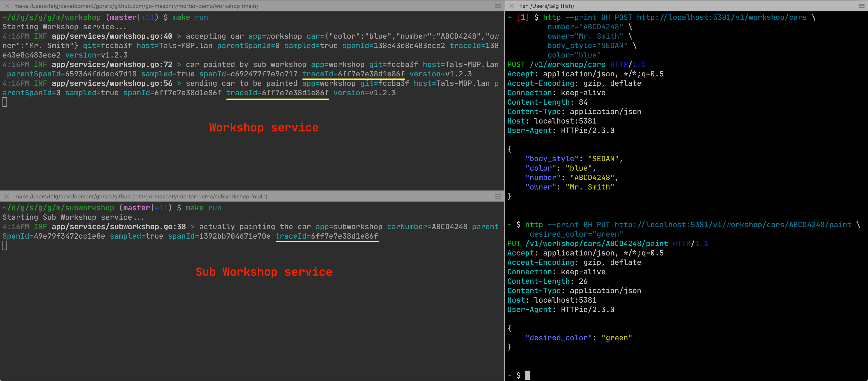
Task: Focus the workshop (main) pane title bar
Action: (x=136, y=6)
